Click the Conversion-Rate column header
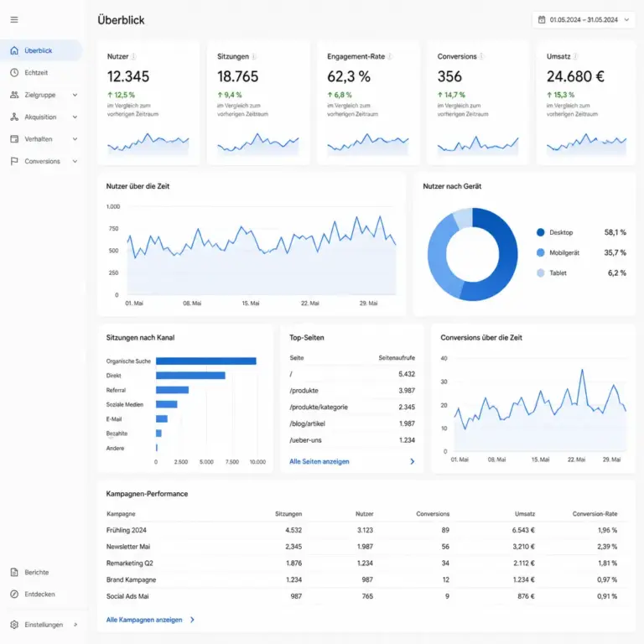Screen dimensions: 644x644 [595, 514]
